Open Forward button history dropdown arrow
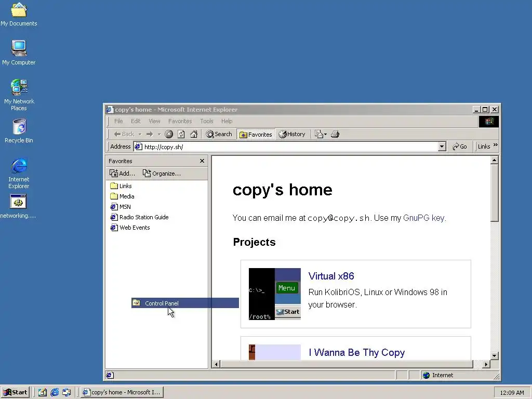532x399 pixels. click(x=159, y=135)
